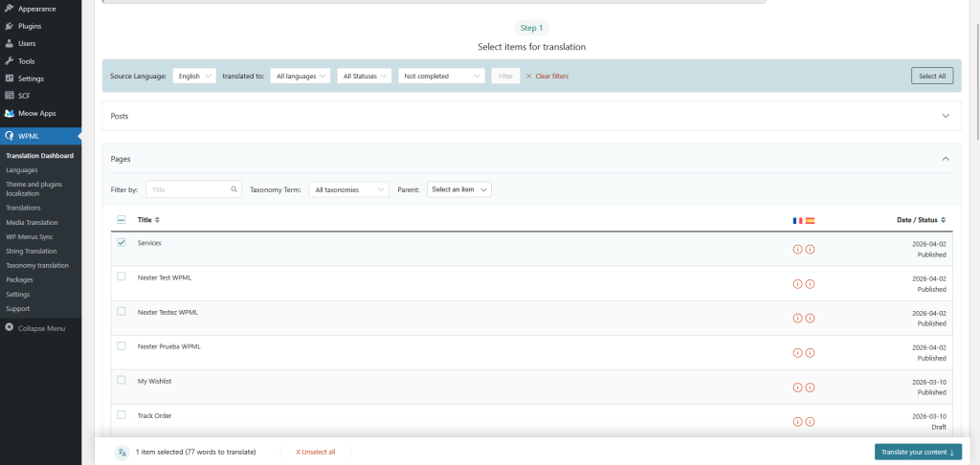Check the Nexter Testez WPML checkbox
The image size is (980, 465).
click(x=122, y=311)
